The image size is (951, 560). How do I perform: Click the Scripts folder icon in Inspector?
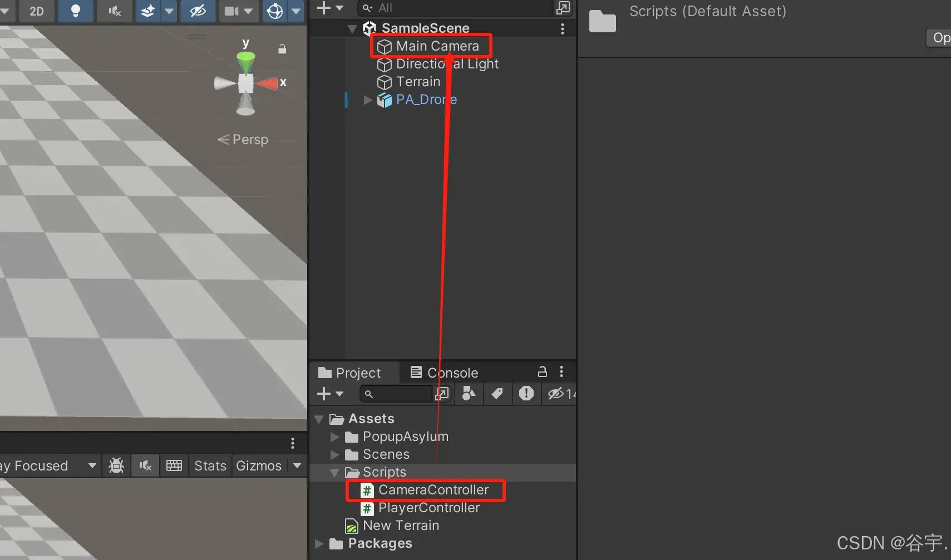click(603, 21)
